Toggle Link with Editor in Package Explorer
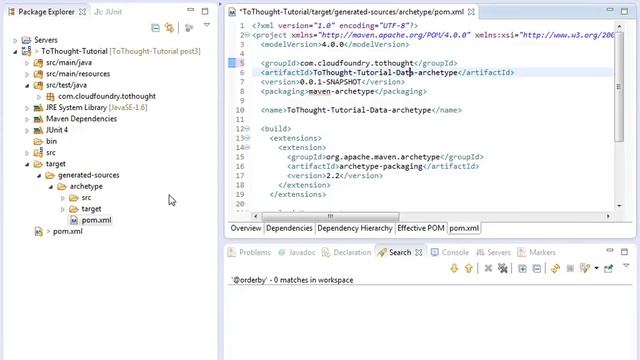 169,28
